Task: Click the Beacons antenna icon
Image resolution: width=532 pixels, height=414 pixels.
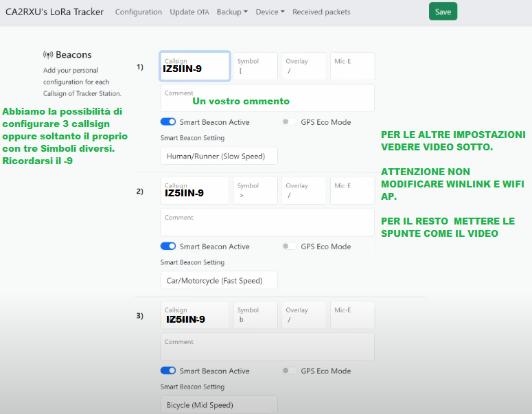Action: [48, 55]
